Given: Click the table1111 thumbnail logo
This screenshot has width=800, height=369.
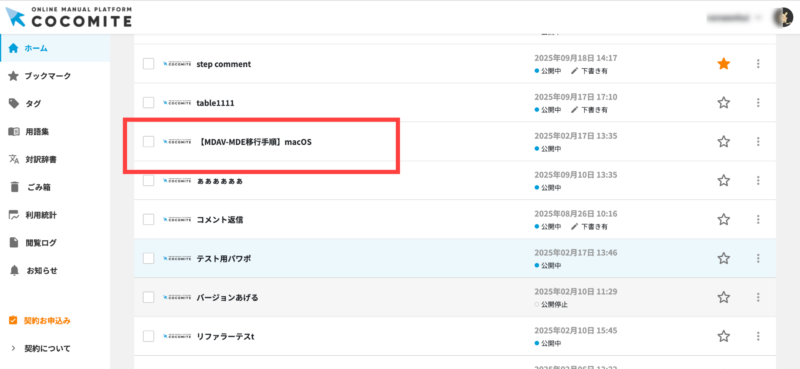Looking at the screenshot, I should coord(177,103).
